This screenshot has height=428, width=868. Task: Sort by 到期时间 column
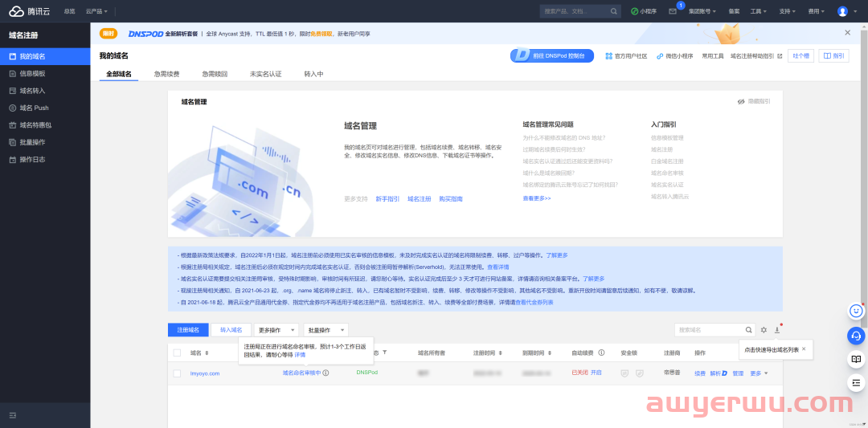click(549, 353)
